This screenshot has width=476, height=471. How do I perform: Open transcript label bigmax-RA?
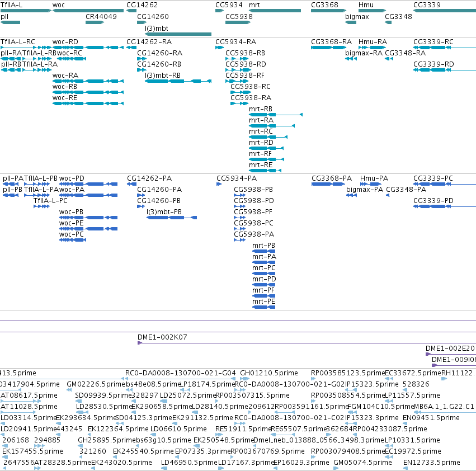364,53
